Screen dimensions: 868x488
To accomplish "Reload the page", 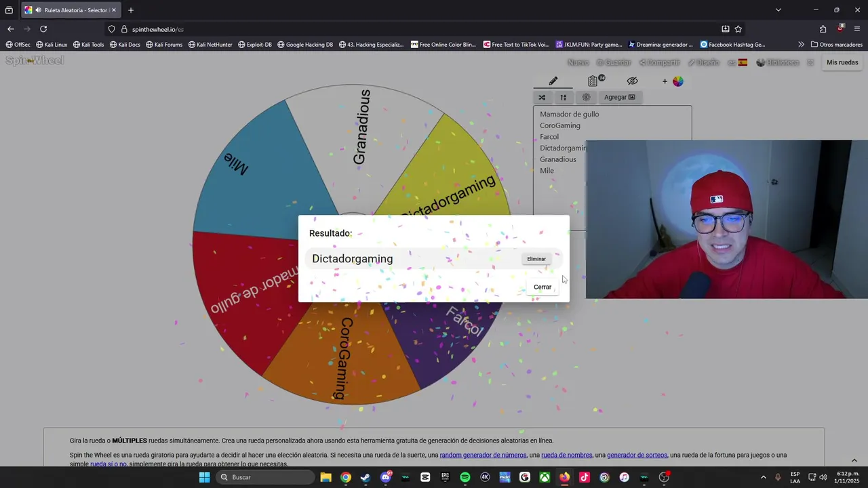I will click(x=43, y=29).
